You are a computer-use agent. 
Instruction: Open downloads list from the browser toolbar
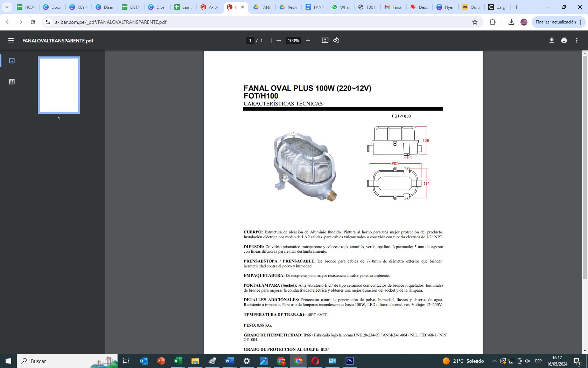(x=511, y=22)
